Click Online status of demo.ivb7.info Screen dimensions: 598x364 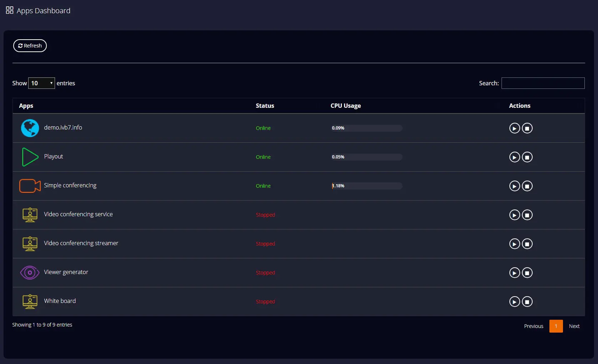point(263,128)
